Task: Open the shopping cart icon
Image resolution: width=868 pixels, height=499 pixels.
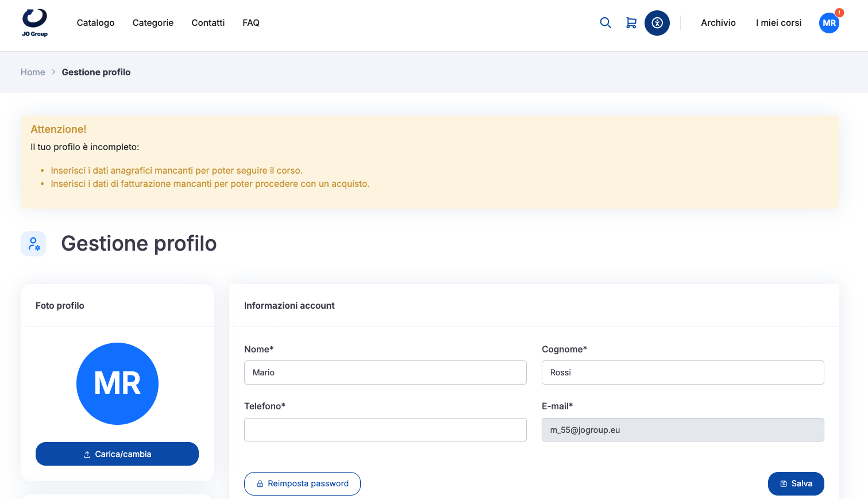Action: 631,23
